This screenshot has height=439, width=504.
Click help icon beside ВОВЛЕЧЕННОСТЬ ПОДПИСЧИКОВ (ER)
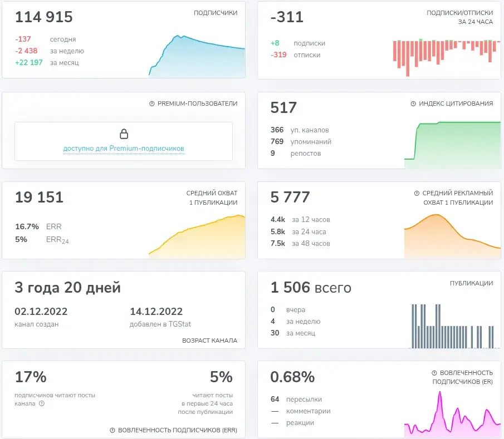[434, 373]
